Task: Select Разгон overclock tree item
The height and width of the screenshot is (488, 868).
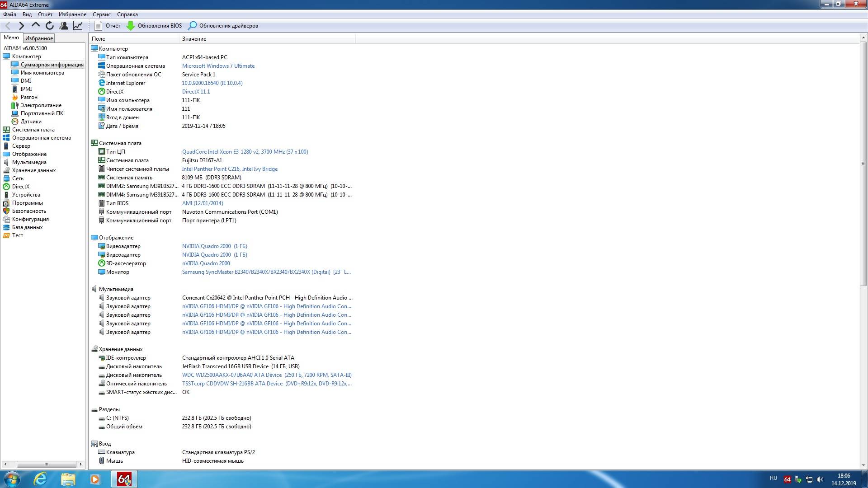Action: pos(29,97)
